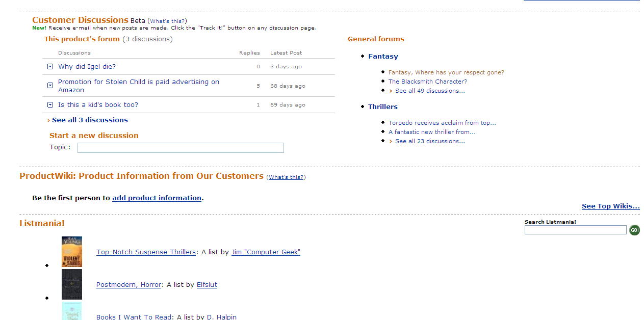Open the Thrillers general forum
644x320 pixels.
(383, 107)
